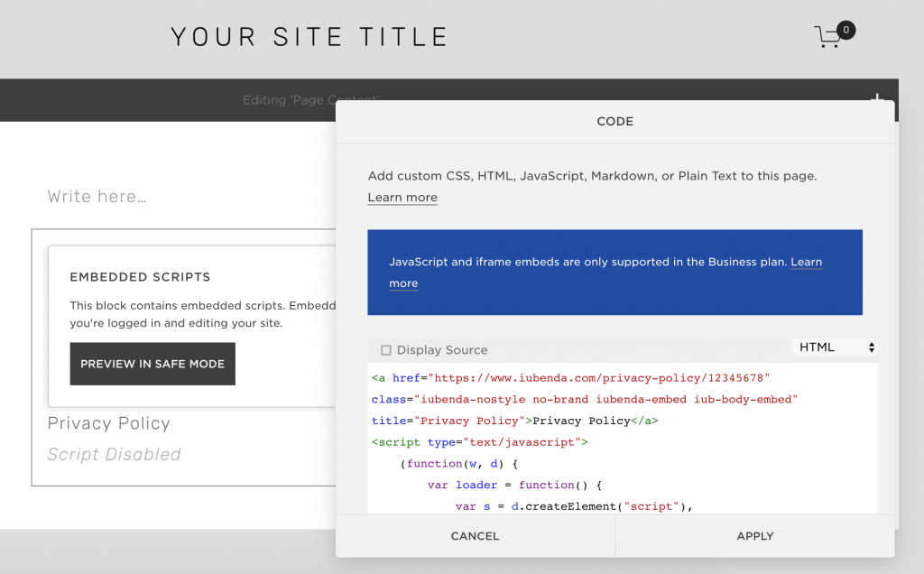Image resolution: width=924 pixels, height=574 pixels.
Task: Click the shopping cart icon
Action: click(x=827, y=34)
